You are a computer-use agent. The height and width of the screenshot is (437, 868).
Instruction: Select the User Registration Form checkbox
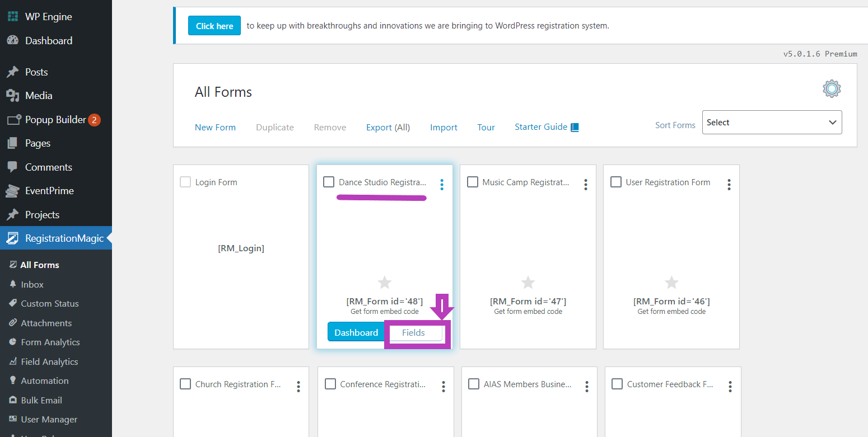click(x=616, y=182)
